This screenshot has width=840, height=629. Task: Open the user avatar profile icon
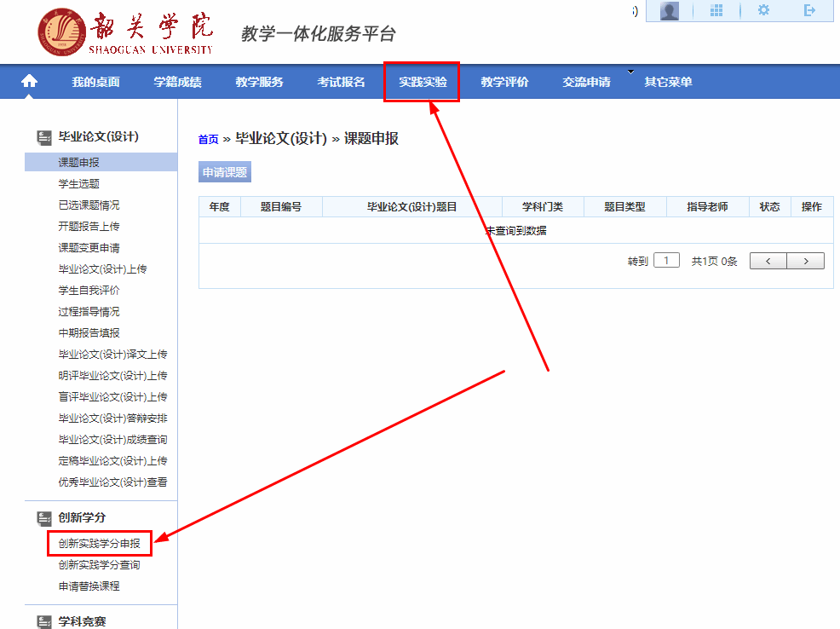click(670, 11)
